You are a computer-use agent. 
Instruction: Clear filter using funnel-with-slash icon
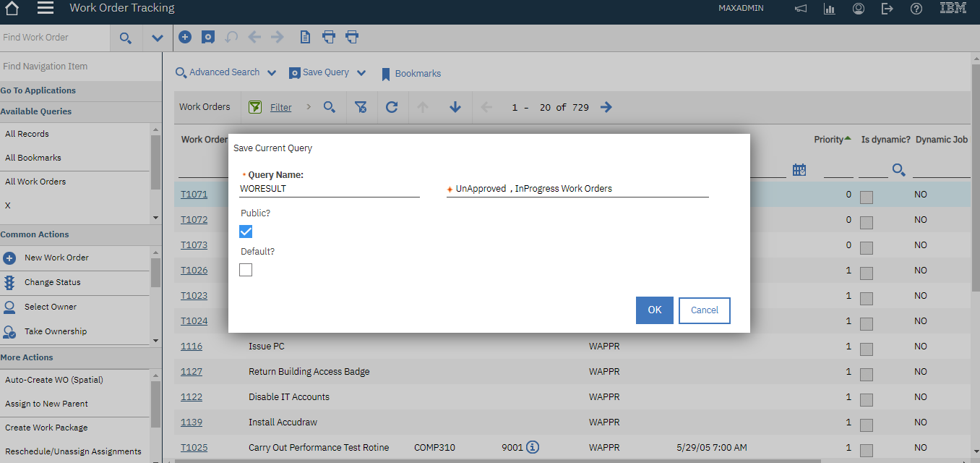361,107
